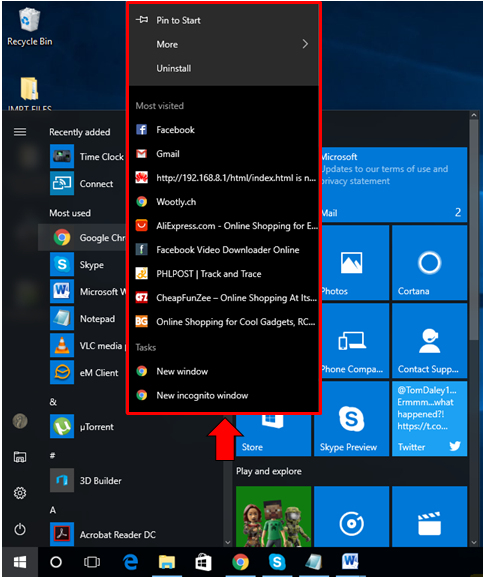484x578 pixels.
Task: Open Cortana search circle on taskbar
Action: pos(56,562)
